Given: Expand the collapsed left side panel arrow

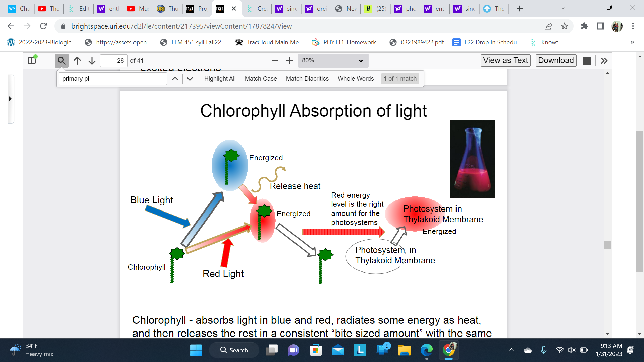Looking at the screenshot, I should coord(10,99).
